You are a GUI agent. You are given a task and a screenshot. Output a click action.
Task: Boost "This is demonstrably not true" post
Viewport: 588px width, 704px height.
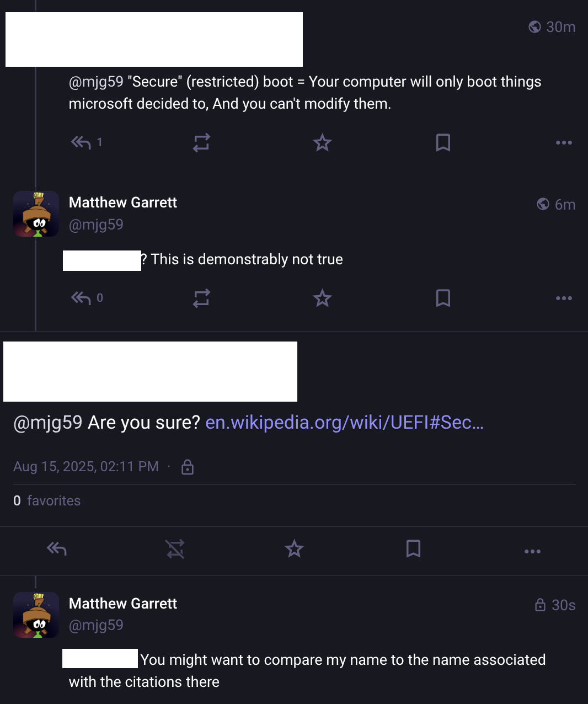201,298
